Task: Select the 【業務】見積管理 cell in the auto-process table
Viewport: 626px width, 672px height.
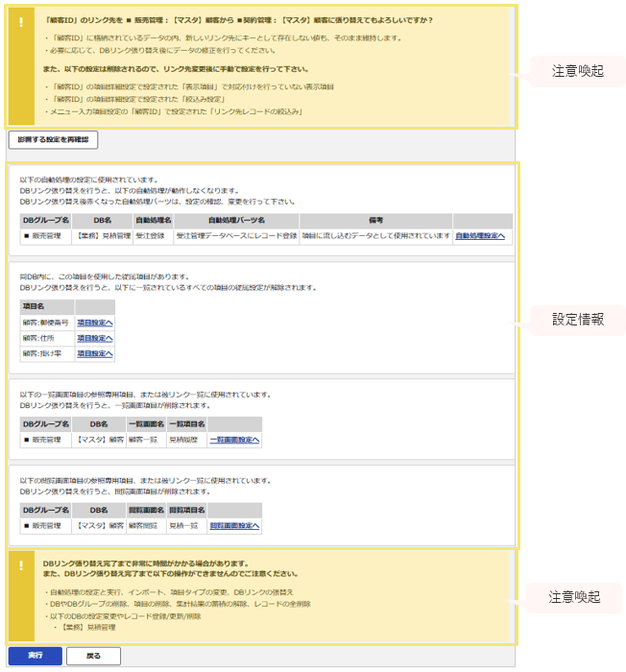Action: pos(102,236)
